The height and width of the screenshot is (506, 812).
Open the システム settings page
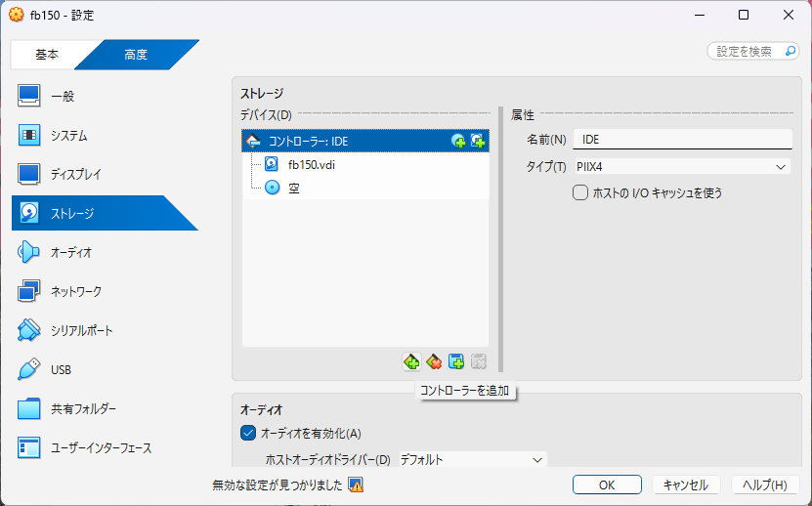click(x=104, y=135)
